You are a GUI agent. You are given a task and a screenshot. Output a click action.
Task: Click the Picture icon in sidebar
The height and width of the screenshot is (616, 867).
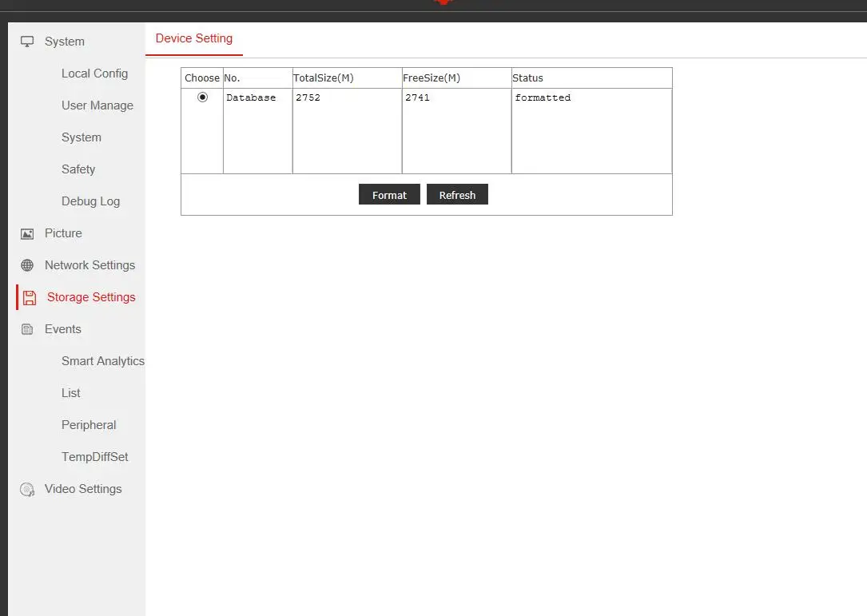pyautogui.click(x=27, y=233)
